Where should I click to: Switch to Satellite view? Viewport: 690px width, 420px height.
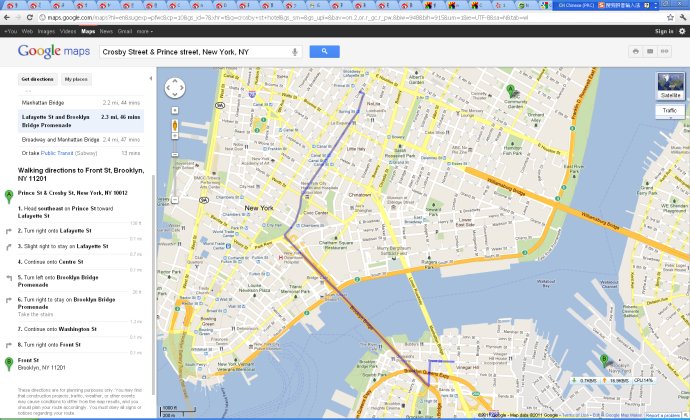670,86
